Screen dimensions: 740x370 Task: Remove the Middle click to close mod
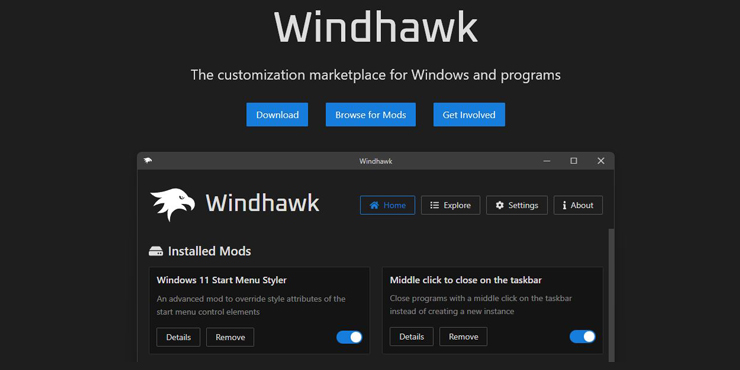pos(463,336)
